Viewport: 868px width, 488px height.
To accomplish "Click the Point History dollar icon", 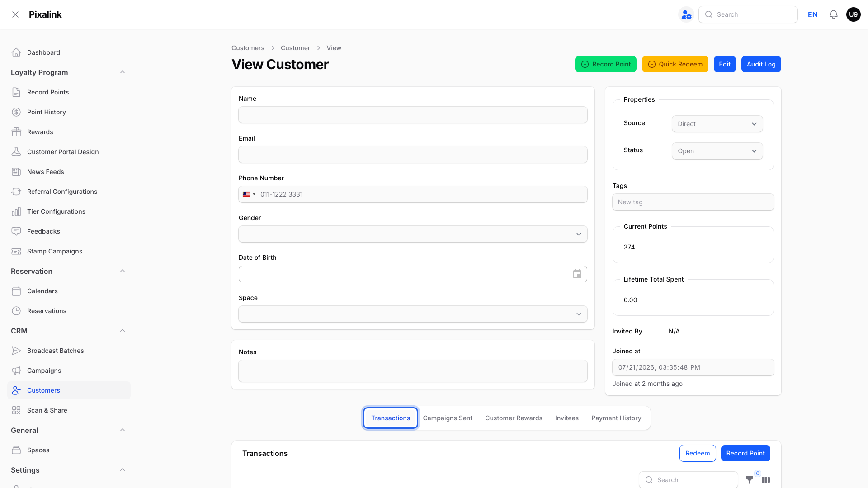I will point(16,112).
